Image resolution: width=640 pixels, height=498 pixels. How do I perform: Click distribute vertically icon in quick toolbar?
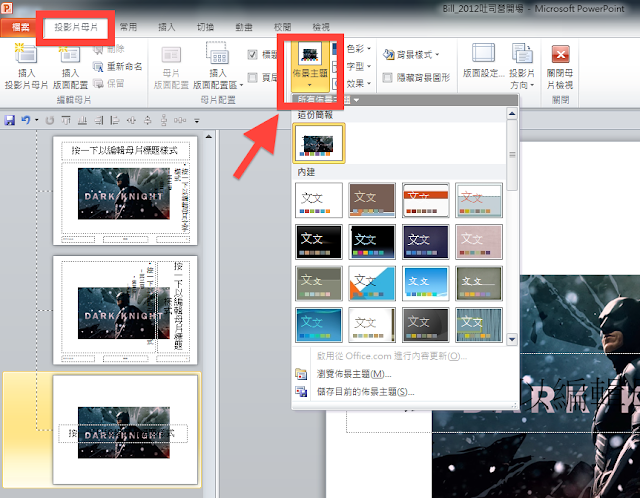click(x=164, y=120)
